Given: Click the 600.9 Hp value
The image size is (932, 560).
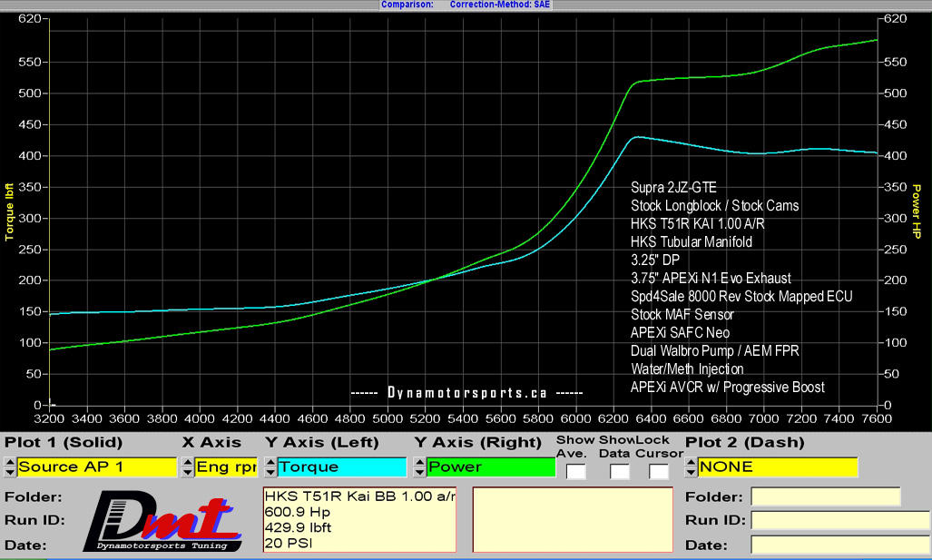Looking at the screenshot, I should click(297, 512).
